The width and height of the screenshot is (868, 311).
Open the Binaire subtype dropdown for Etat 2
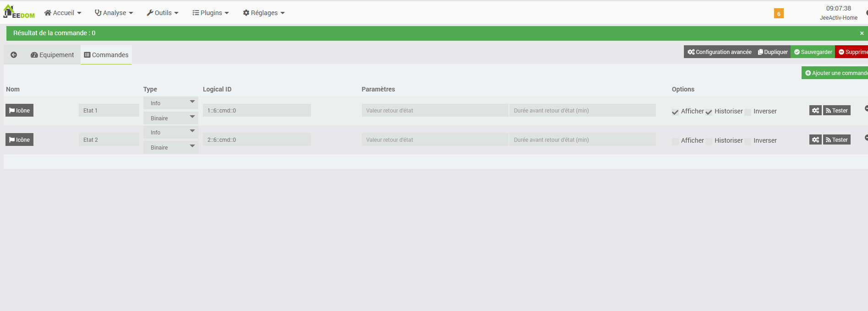click(x=171, y=147)
